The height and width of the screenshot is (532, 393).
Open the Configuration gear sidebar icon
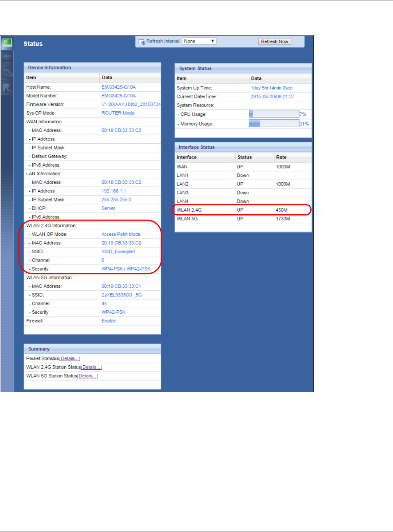click(7, 73)
